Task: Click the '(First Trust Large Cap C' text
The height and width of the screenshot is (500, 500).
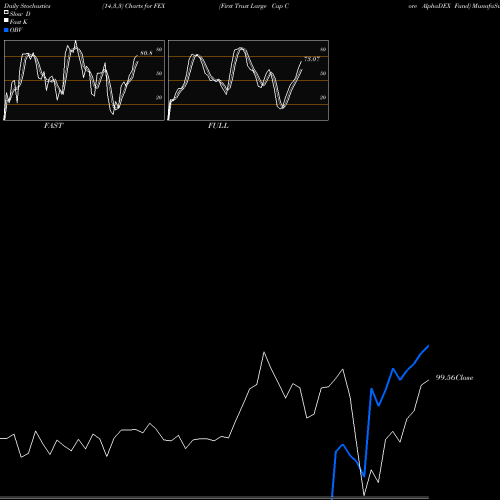Action: point(254,6)
